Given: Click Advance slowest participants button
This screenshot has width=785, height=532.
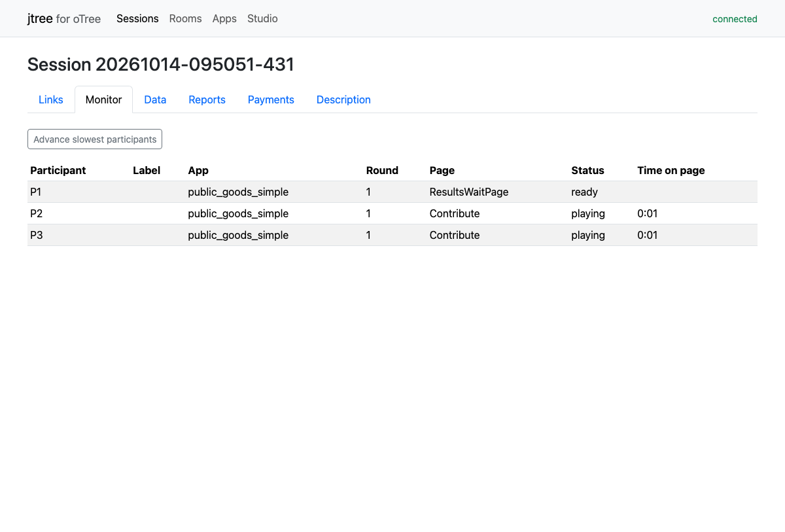Looking at the screenshot, I should click(x=95, y=139).
